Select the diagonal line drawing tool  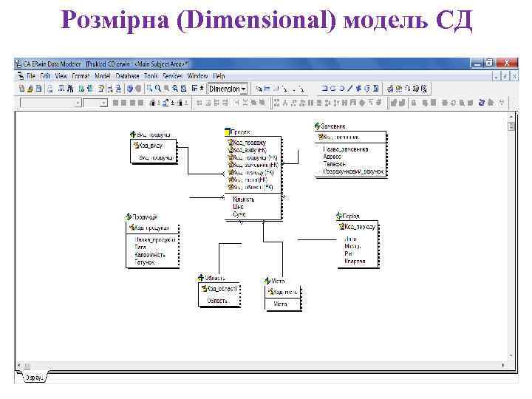point(349,89)
